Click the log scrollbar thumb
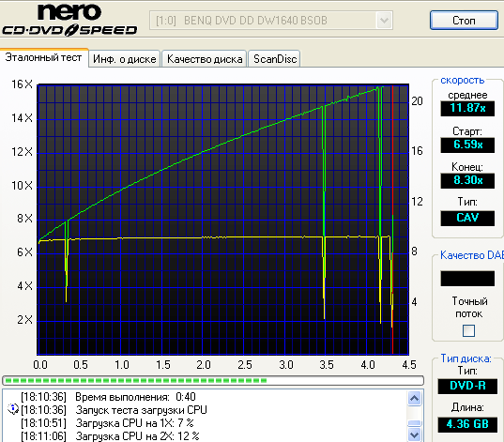504x442 pixels. tap(414, 423)
